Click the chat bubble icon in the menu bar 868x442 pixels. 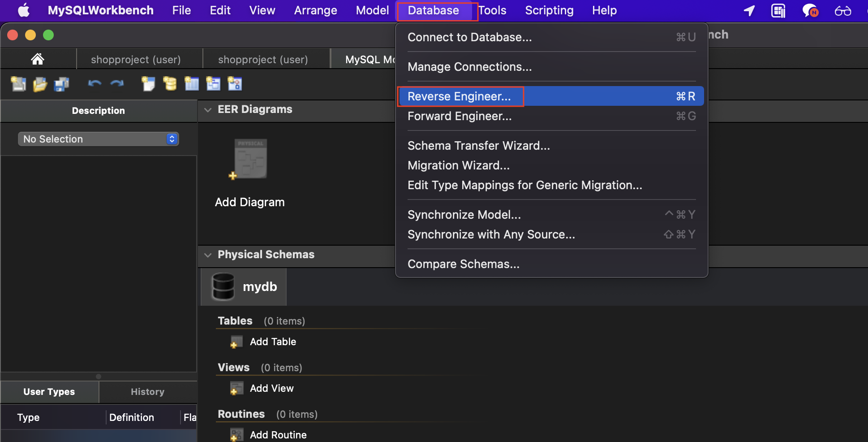[810, 10]
